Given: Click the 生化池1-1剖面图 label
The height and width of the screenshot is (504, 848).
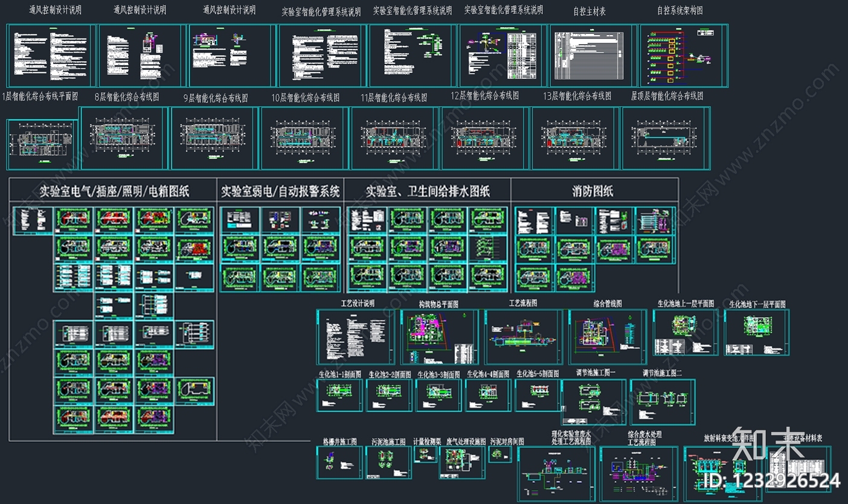Looking at the screenshot, I should click(x=339, y=374).
